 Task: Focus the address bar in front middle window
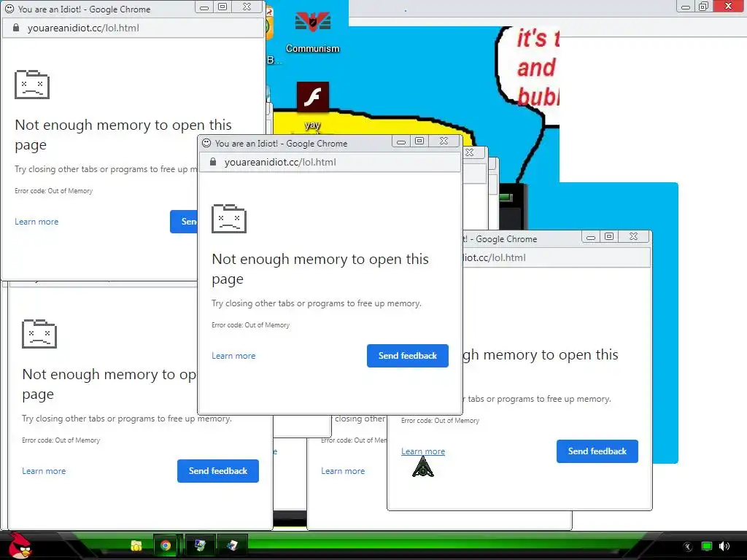330,163
